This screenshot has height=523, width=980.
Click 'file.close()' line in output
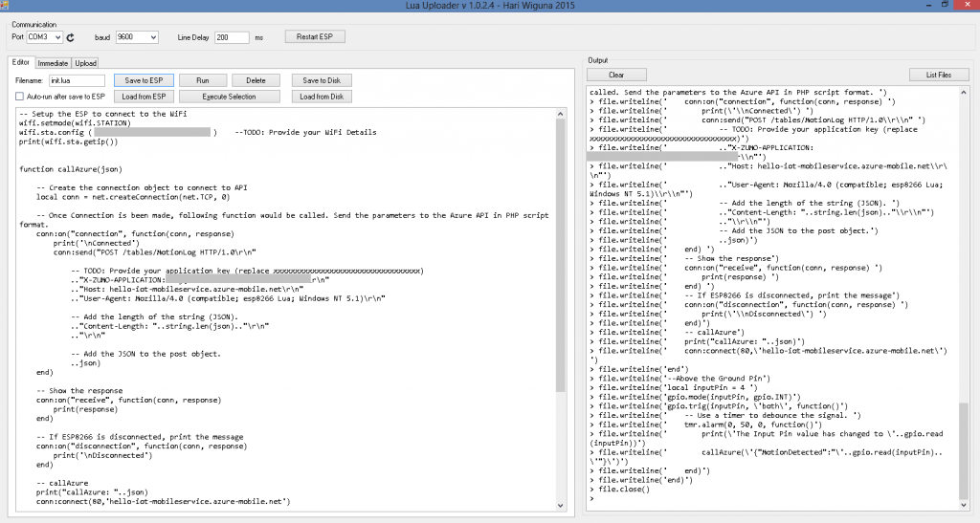[x=624, y=490]
